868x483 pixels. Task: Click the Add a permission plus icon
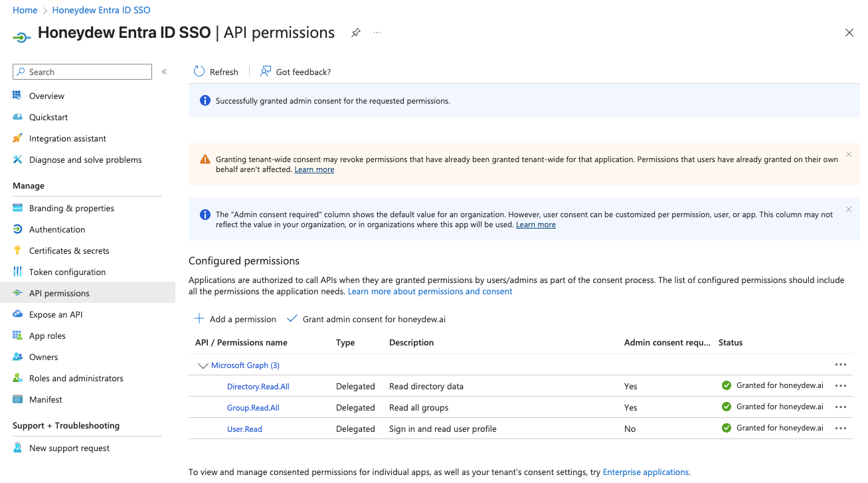click(x=199, y=319)
